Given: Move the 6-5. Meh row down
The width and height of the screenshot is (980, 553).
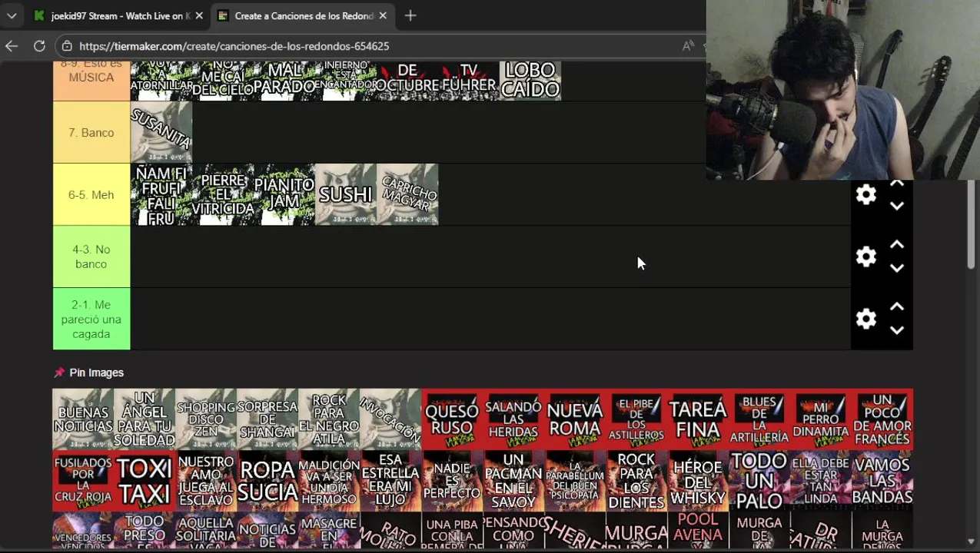Looking at the screenshot, I should click(x=897, y=206).
